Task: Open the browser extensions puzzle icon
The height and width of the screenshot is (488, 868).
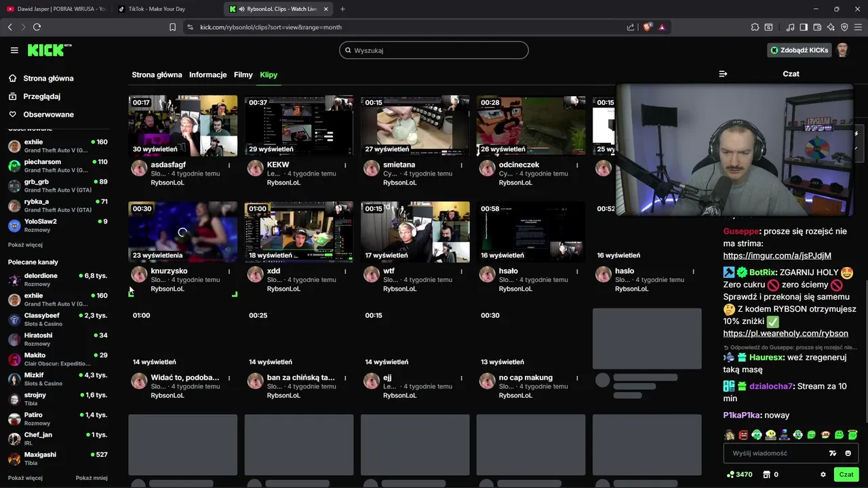Action: pos(755,27)
